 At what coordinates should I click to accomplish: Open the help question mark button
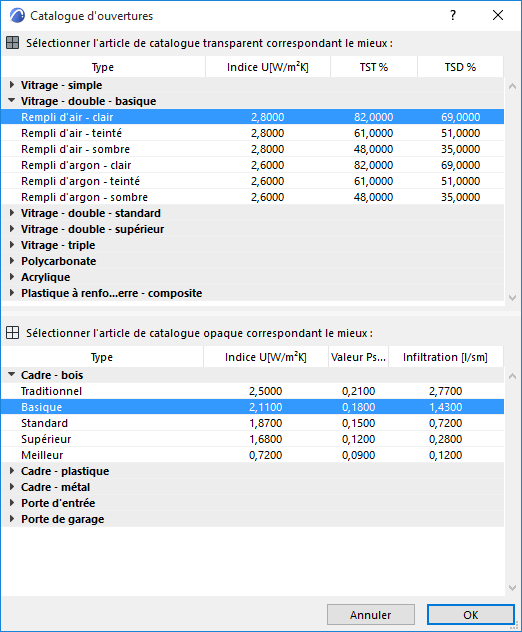pos(453,15)
